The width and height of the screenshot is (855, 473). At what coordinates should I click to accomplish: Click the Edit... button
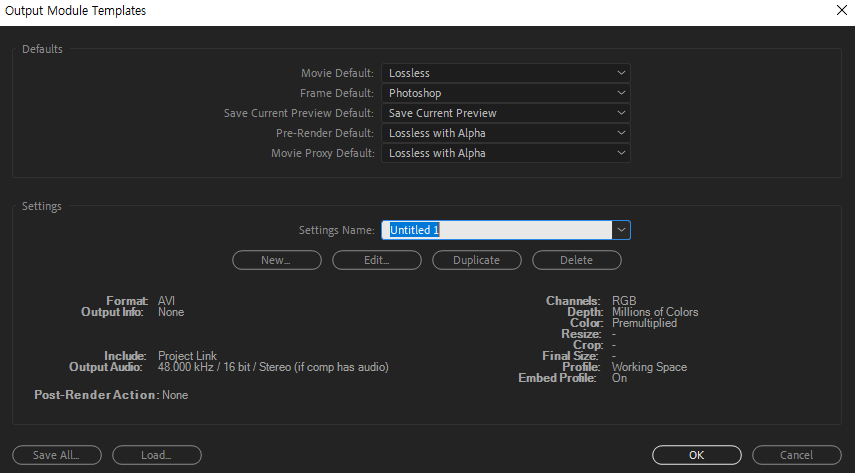pos(377,260)
